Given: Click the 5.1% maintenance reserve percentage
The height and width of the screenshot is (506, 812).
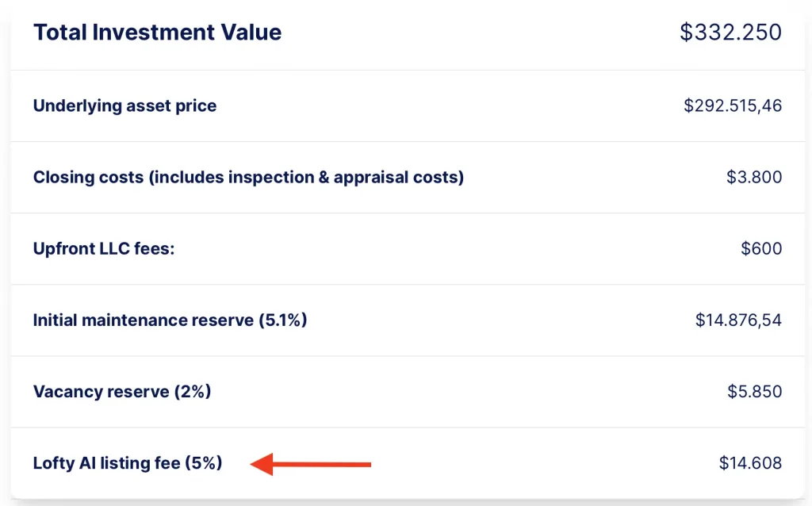Looking at the screenshot, I should pos(282,320).
